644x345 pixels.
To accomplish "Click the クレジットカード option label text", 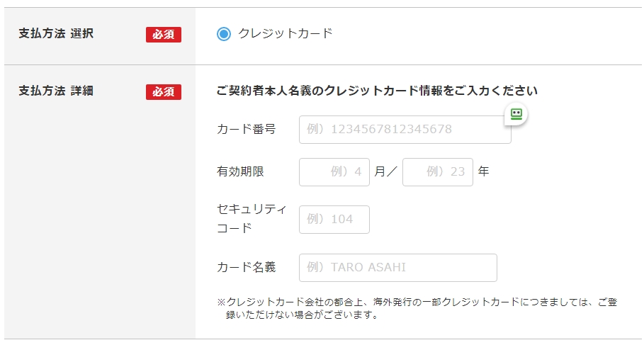I will (x=285, y=33).
